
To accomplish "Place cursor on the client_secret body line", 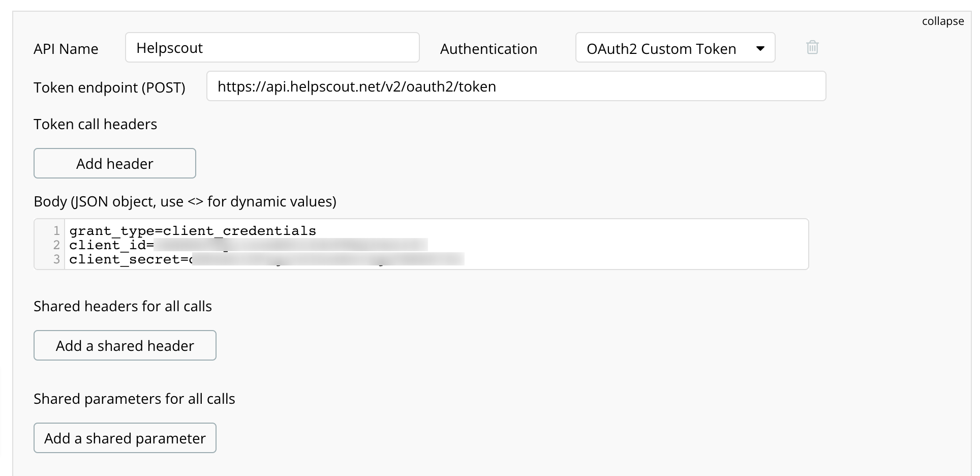I will click(267, 259).
